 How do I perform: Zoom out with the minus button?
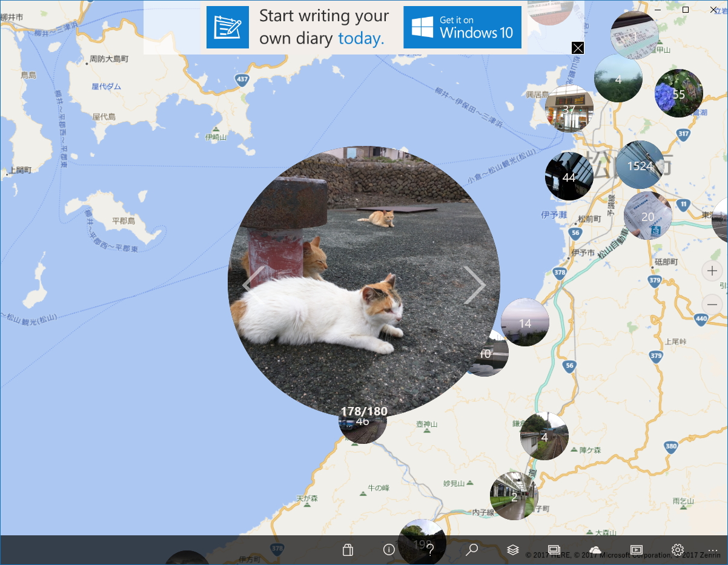pyautogui.click(x=712, y=304)
